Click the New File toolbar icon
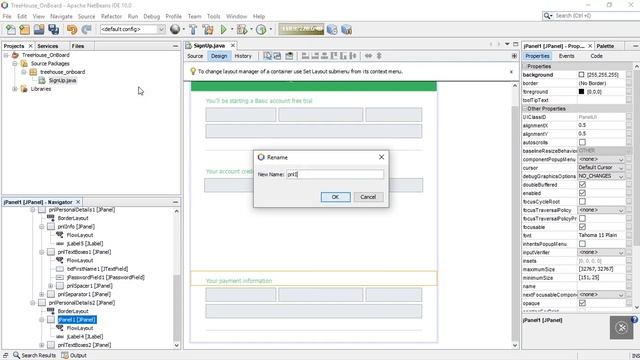Image resolution: width=640 pixels, height=360 pixels. coord(11,29)
